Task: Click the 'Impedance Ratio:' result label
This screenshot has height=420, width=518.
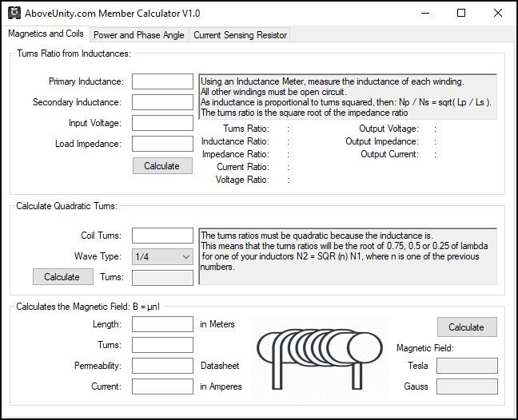Action: pos(236,154)
